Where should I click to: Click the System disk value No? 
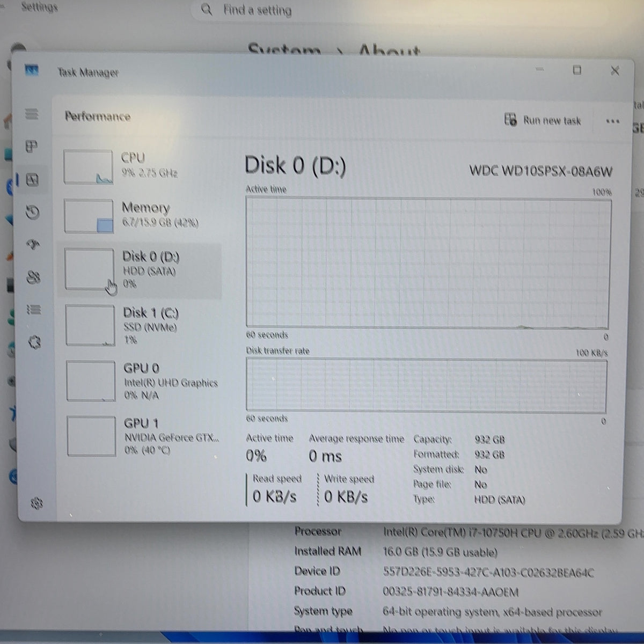[x=480, y=470]
